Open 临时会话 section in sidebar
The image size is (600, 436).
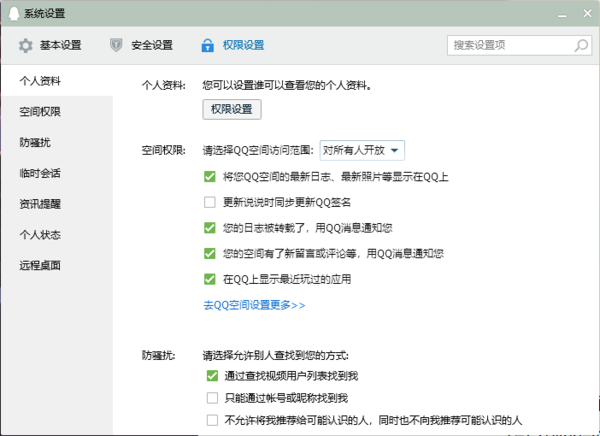[40, 172]
